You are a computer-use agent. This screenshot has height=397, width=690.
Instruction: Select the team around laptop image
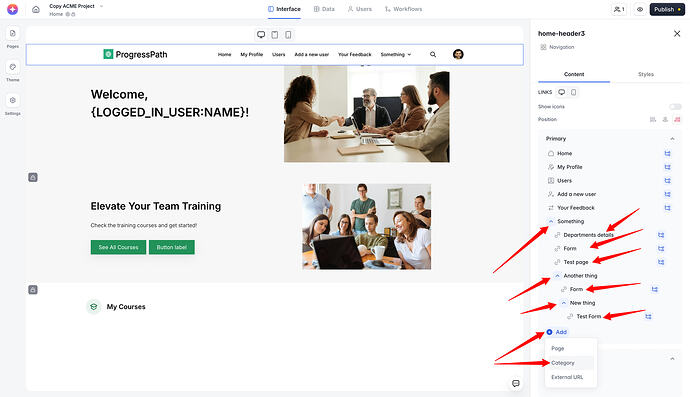coord(367,227)
